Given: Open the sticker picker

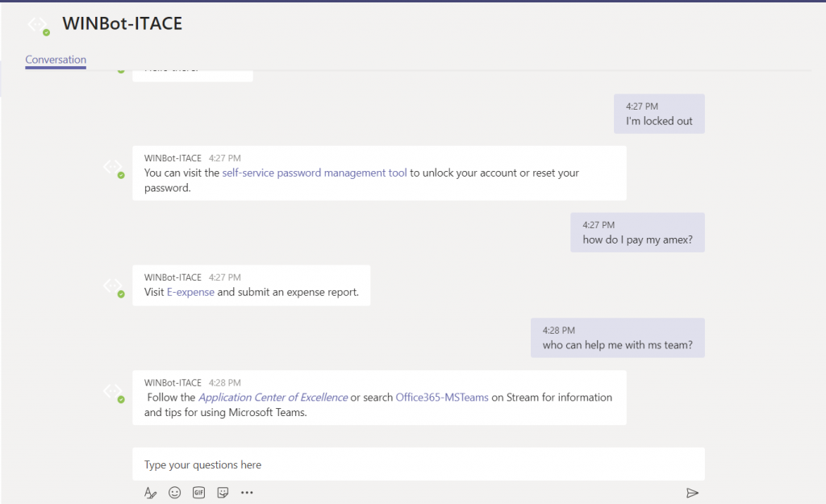Looking at the screenshot, I should click(223, 493).
